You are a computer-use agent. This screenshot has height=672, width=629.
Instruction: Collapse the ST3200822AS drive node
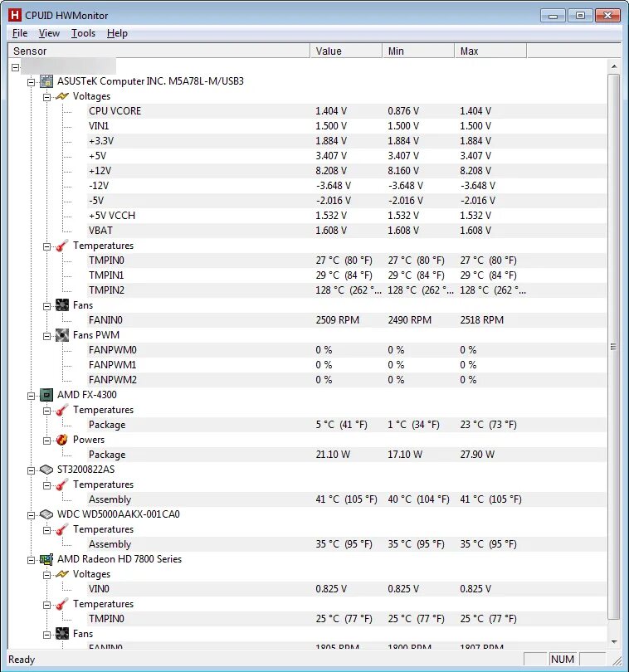coord(31,470)
